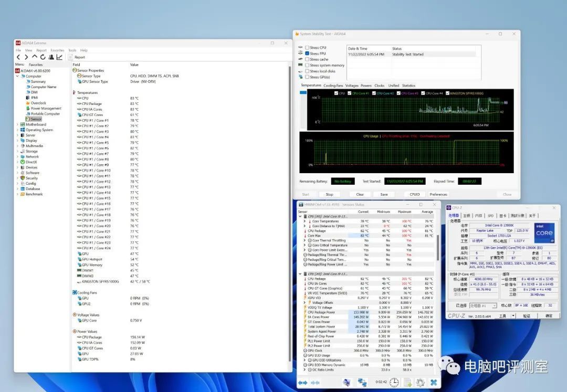Refresh the AIDA64 sensor page
The height and width of the screenshot is (392, 567).
tap(43, 57)
